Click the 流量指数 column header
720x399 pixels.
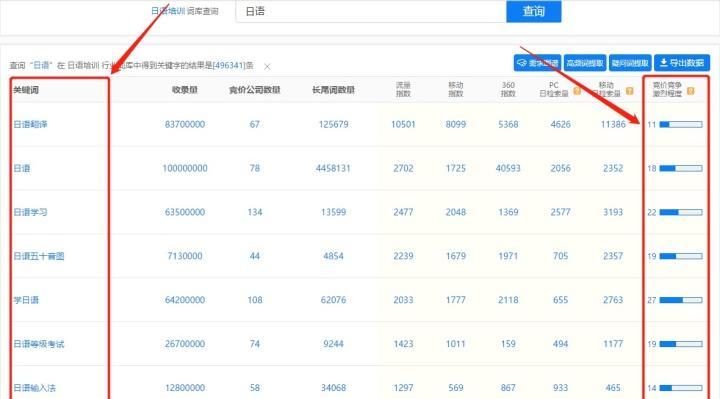coord(403,90)
